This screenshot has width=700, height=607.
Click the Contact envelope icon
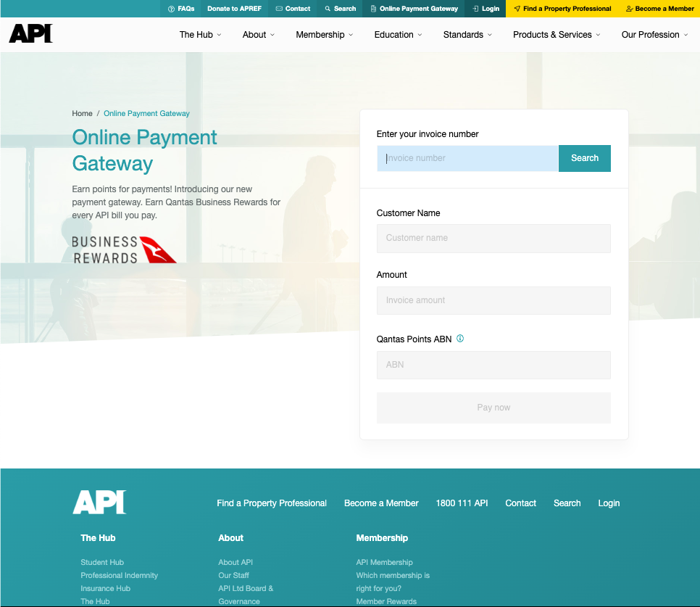pos(279,9)
